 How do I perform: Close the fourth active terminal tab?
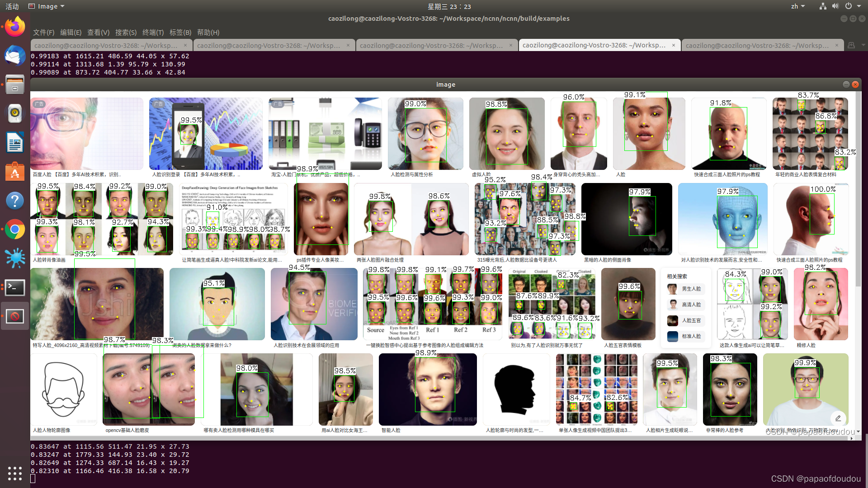point(674,45)
